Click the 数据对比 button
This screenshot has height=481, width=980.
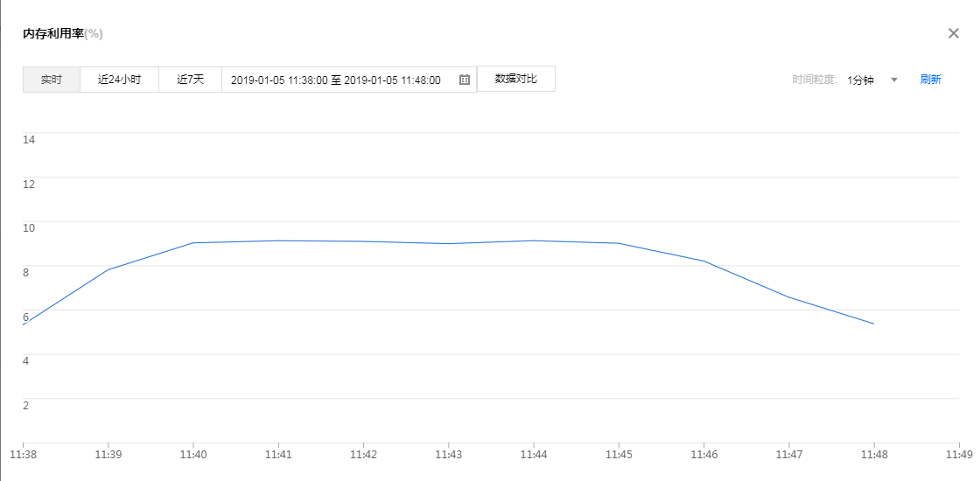515,79
